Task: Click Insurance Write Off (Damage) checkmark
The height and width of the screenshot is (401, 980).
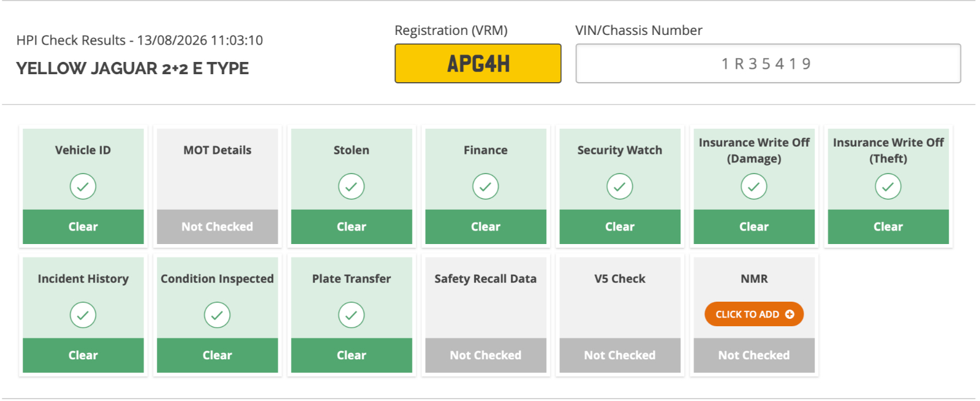Action: tap(754, 186)
